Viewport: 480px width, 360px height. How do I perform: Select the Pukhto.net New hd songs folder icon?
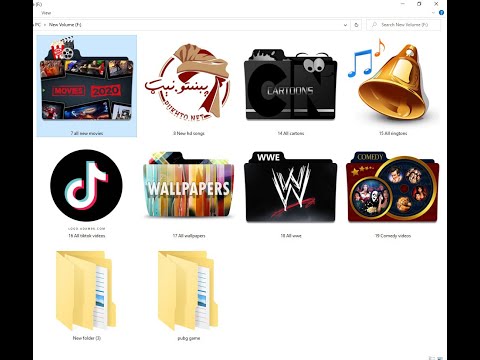click(x=188, y=83)
